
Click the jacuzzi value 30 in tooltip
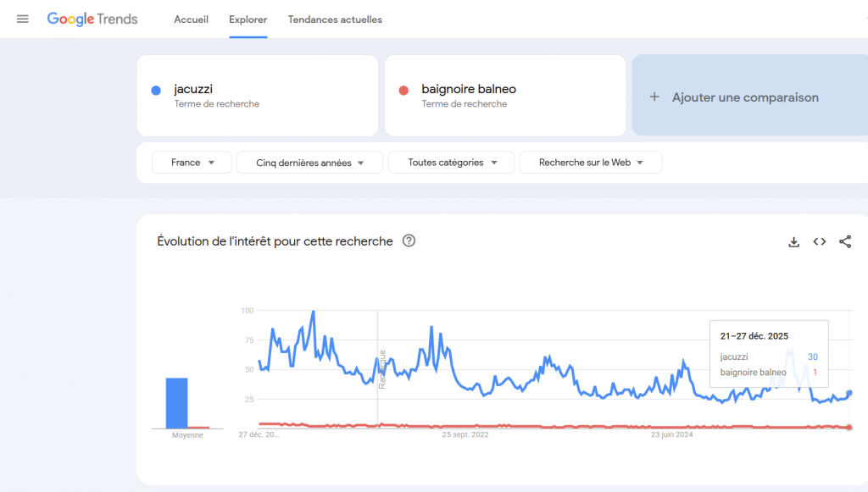[x=813, y=357]
